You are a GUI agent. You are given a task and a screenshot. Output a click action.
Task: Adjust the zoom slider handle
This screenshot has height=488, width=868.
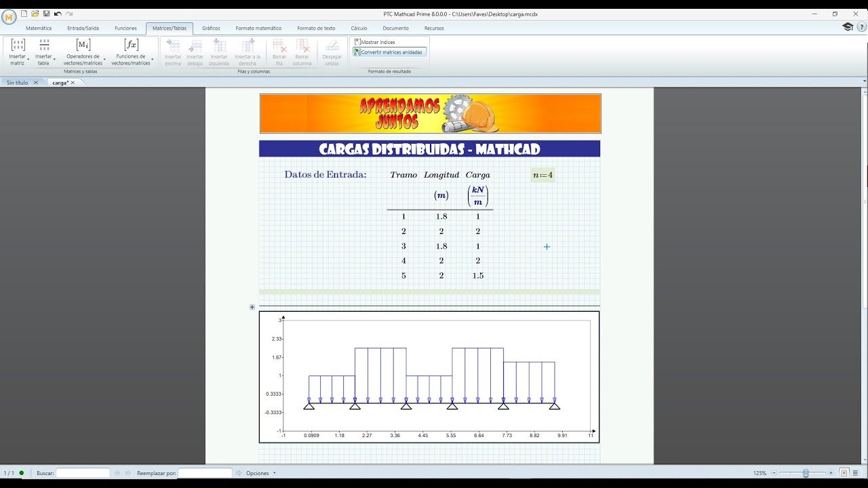pos(806,473)
